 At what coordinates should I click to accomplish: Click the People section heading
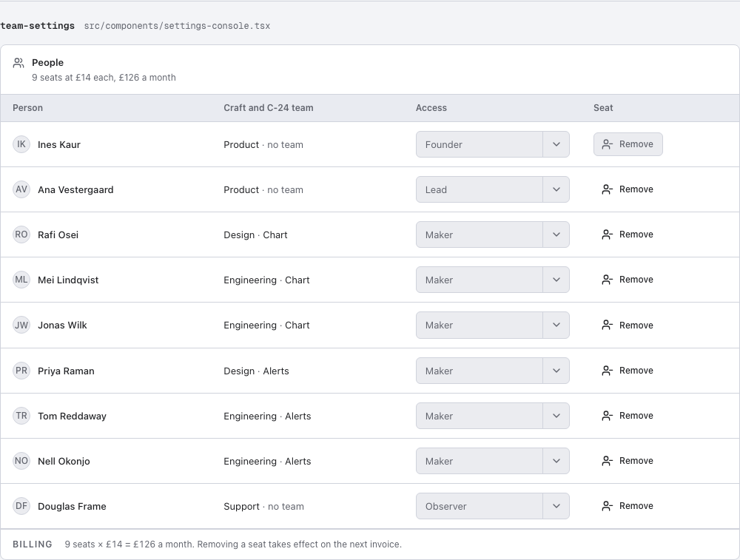[x=47, y=63]
